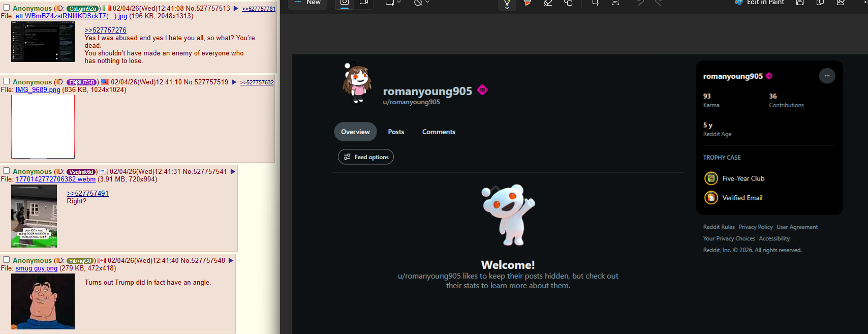This screenshot has width=868, height=334.
Task: Select the Overview tab
Action: [x=355, y=132]
